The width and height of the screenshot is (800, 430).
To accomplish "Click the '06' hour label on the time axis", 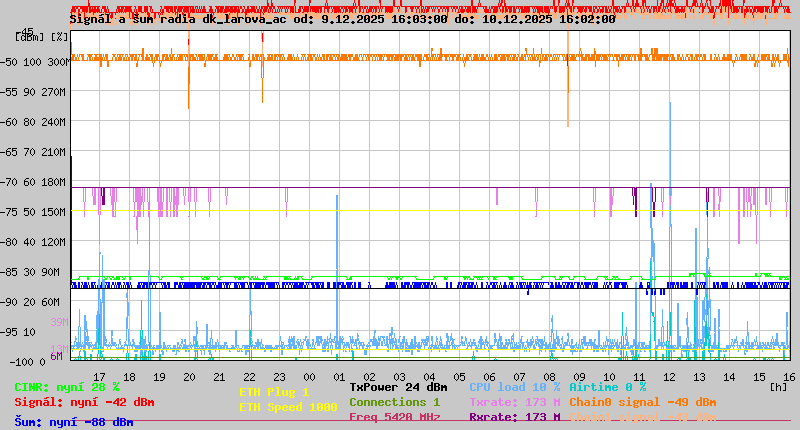I will [x=489, y=377].
